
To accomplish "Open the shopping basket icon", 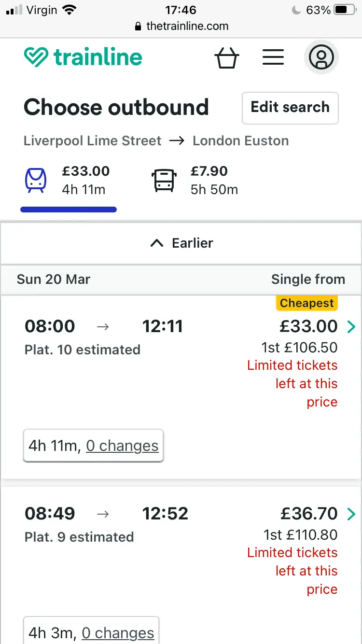I will [x=226, y=58].
